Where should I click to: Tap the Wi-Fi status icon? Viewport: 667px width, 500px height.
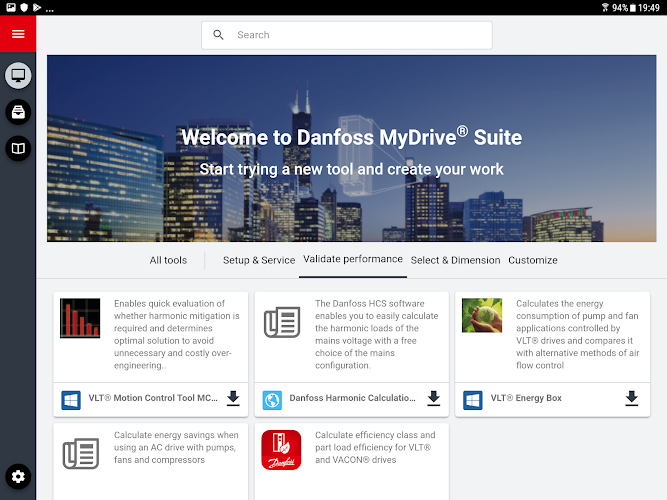[x=605, y=8]
